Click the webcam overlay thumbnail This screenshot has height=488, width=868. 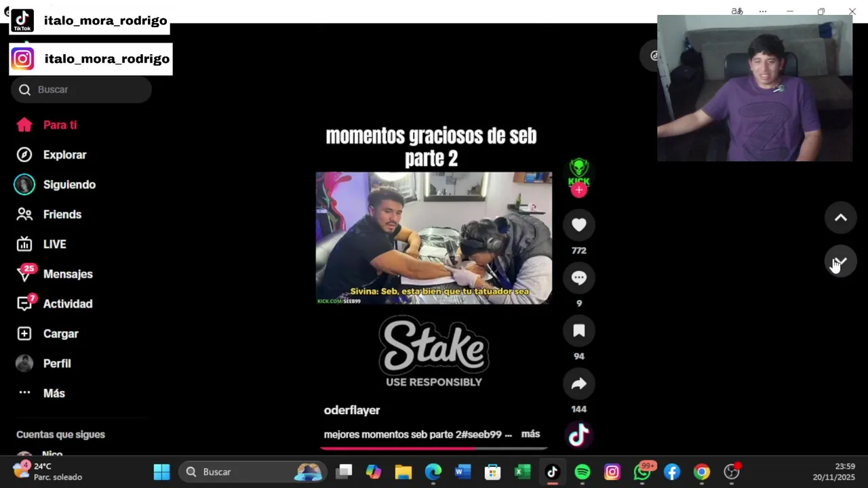point(755,88)
